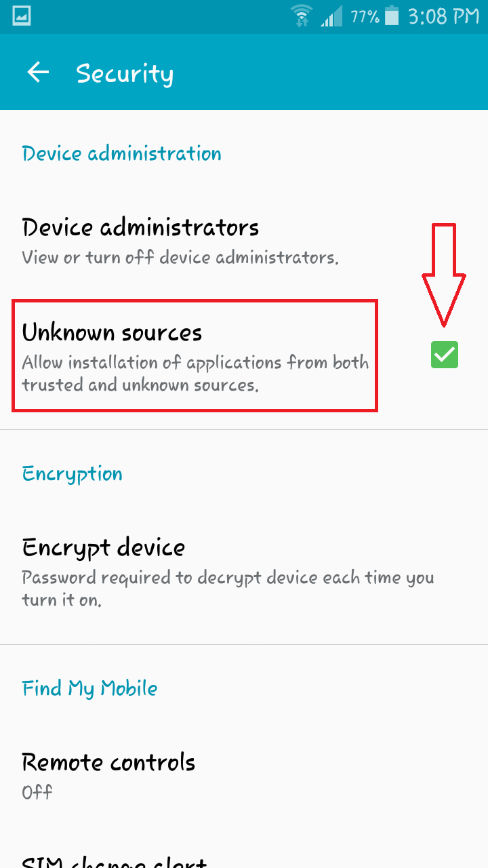This screenshot has height=868, width=488.
Task: Tap the "Password required to decrypt device" description
Action: click(x=228, y=589)
